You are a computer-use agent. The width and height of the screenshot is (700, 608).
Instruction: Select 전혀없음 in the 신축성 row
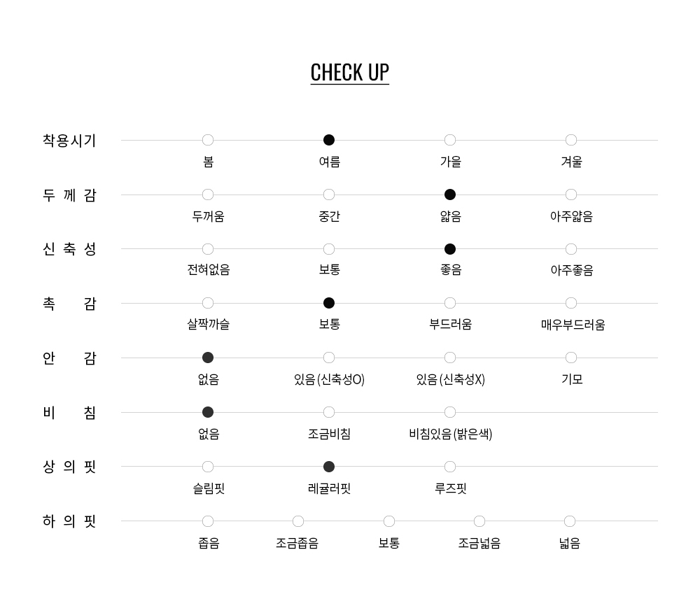tap(208, 249)
